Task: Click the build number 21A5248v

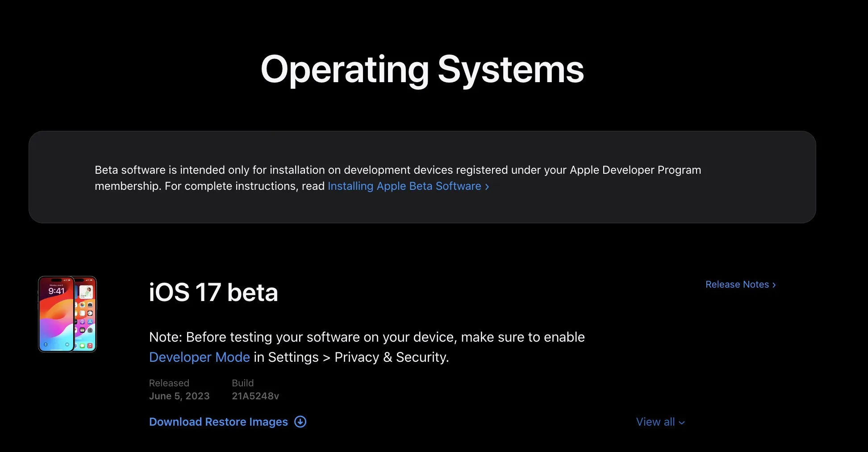Action: point(255,396)
